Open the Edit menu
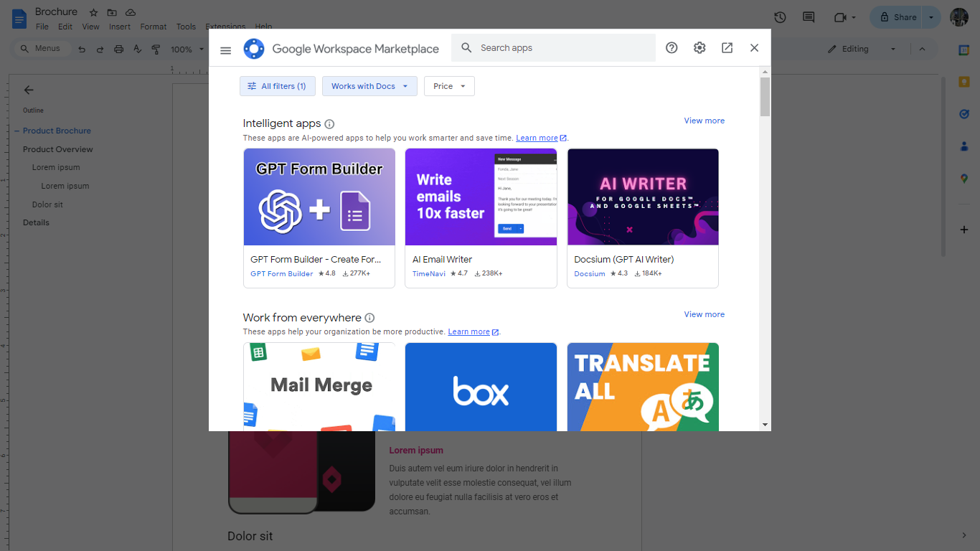 65,27
